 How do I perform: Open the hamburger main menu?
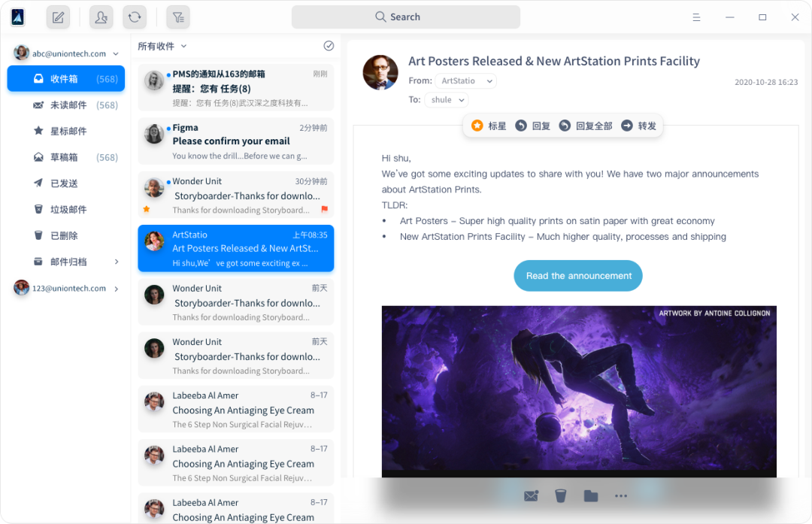coord(696,17)
